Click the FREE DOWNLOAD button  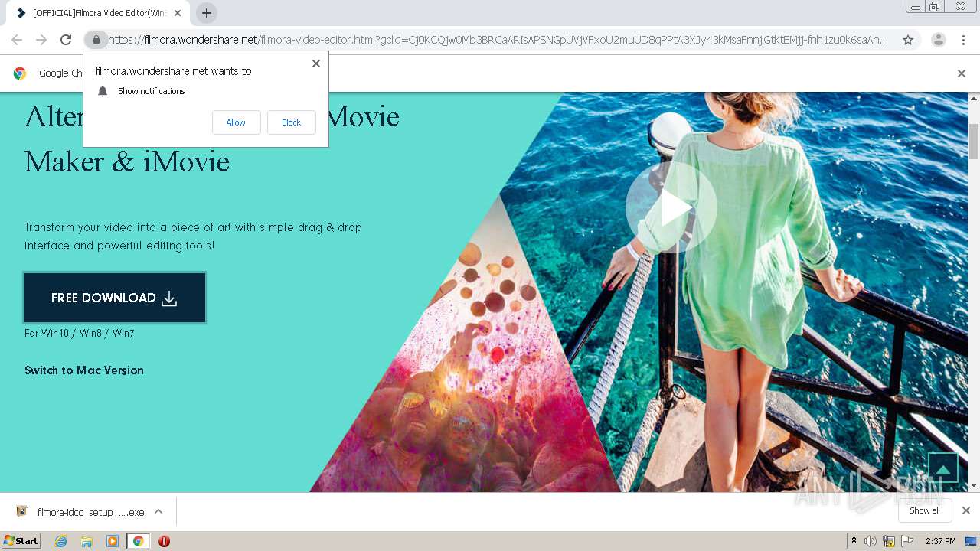pyautogui.click(x=115, y=298)
